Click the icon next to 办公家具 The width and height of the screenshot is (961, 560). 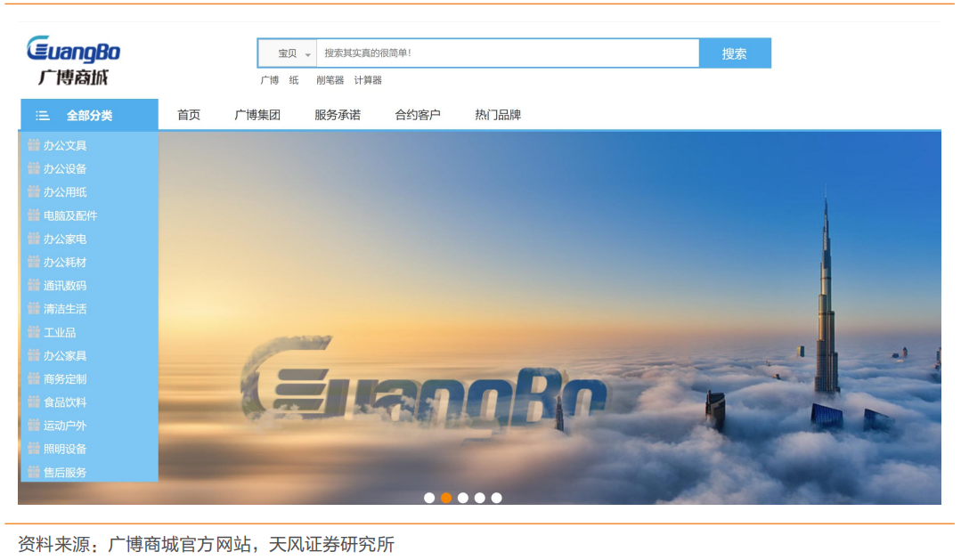coord(34,355)
